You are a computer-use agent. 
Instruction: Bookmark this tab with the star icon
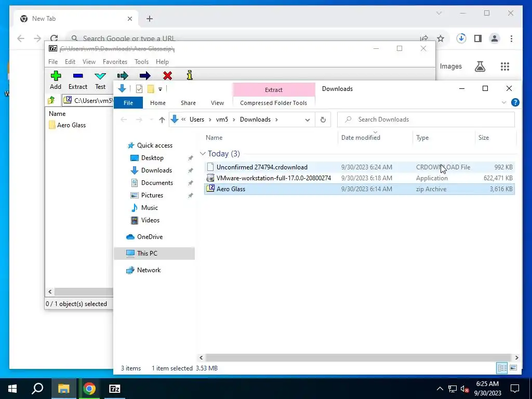[x=441, y=38]
